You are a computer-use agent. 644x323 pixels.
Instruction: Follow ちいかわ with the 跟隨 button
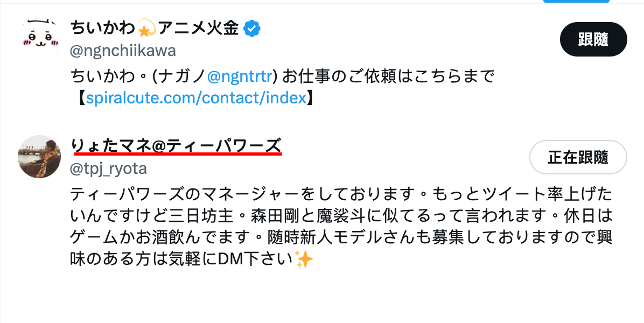pos(593,40)
